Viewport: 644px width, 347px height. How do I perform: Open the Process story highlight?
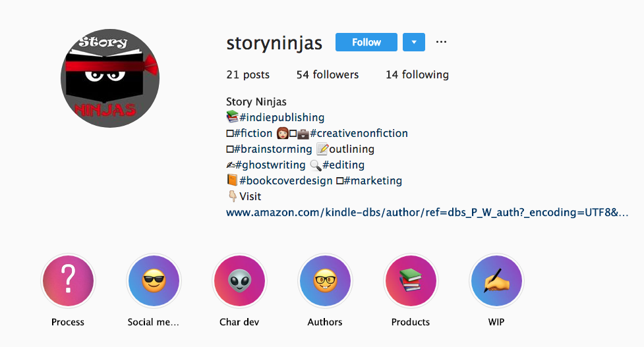click(x=68, y=280)
